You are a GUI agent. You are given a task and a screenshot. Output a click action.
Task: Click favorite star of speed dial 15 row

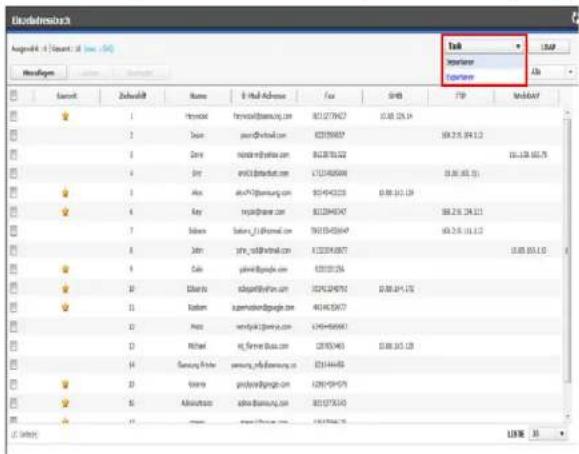[65, 384]
